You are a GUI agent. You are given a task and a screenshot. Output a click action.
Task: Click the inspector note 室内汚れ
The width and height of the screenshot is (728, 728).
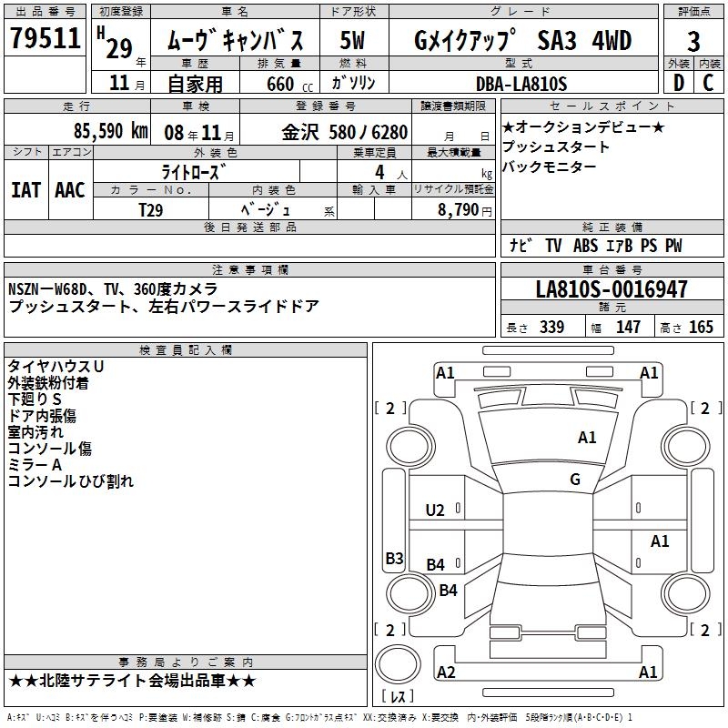[x=35, y=431]
